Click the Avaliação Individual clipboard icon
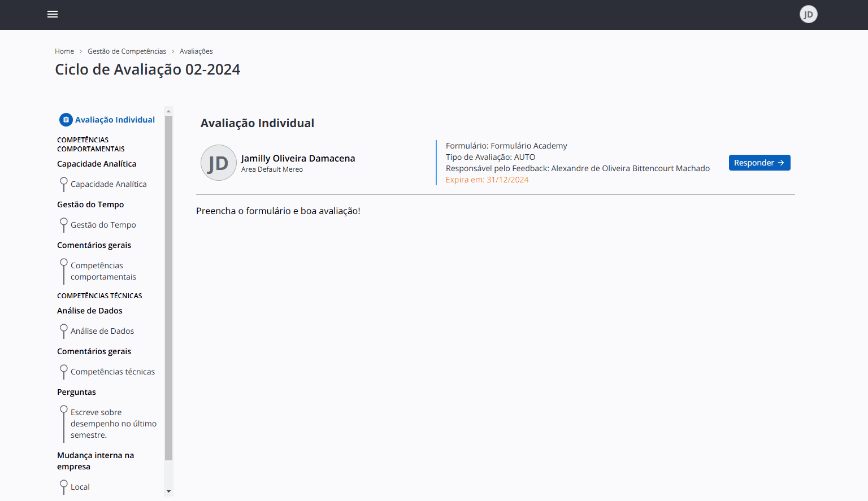 point(66,120)
